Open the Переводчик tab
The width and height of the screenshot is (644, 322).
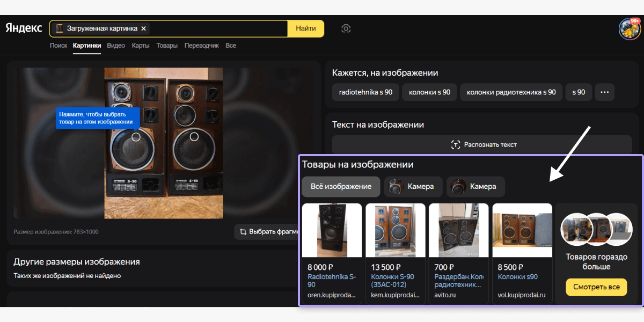[x=202, y=46]
